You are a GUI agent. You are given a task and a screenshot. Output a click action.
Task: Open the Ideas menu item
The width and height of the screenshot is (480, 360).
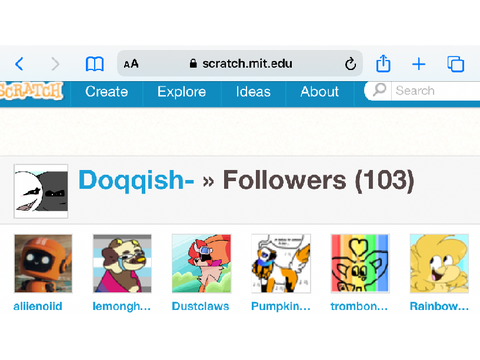click(x=253, y=92)
